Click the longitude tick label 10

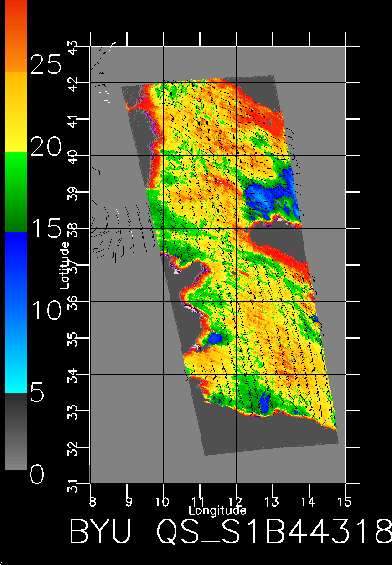[163, 502]
